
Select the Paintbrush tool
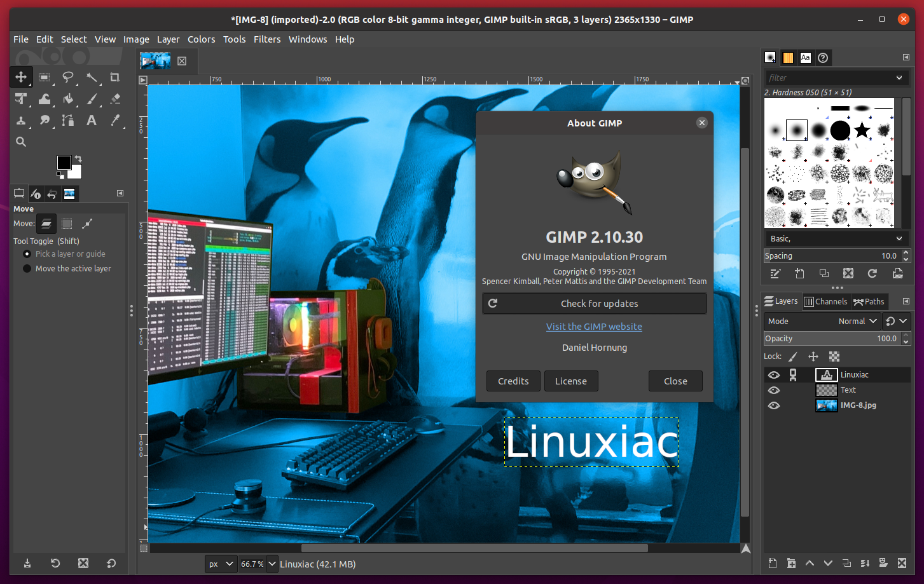[x=92, y=98]
